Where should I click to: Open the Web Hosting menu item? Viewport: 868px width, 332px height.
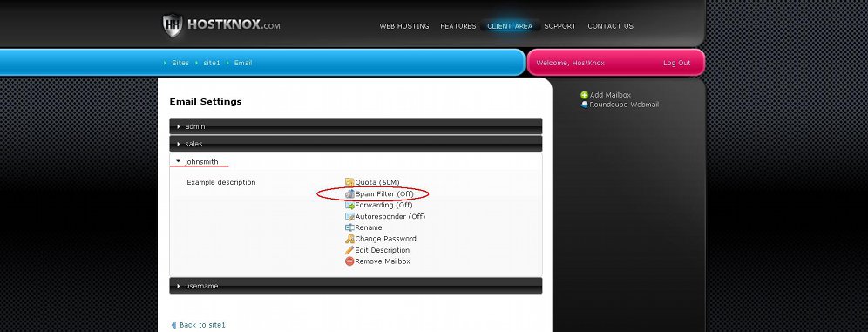404,26
